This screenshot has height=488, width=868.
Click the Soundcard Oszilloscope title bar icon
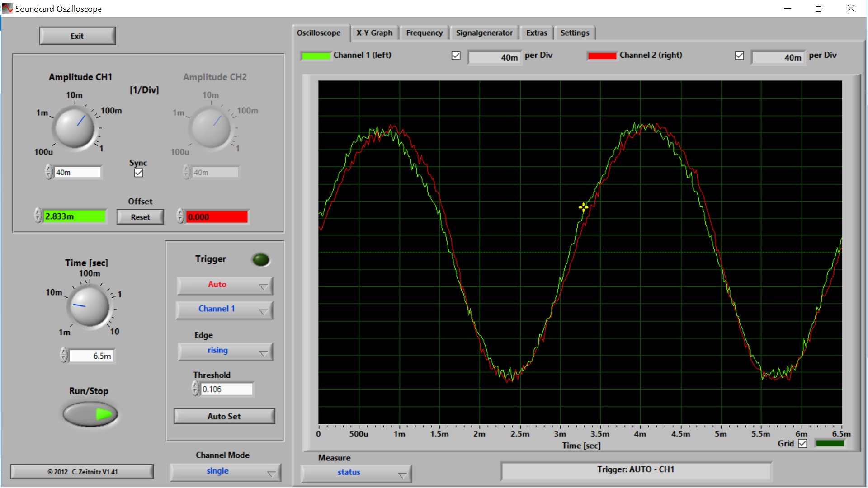8,8
